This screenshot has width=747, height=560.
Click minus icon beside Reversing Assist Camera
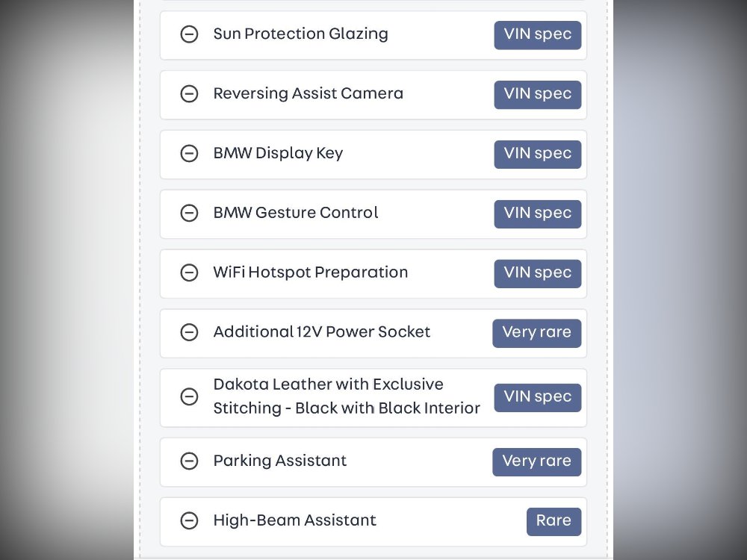(189, 94)
